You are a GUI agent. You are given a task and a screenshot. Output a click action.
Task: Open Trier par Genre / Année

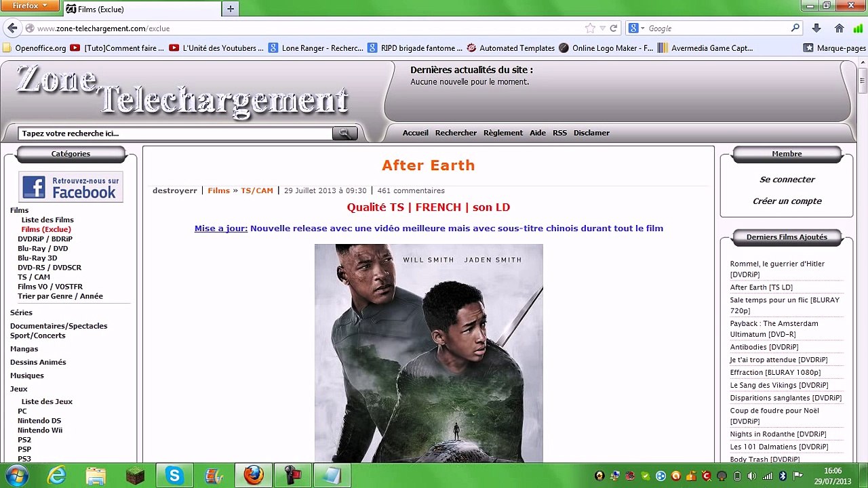60,296
